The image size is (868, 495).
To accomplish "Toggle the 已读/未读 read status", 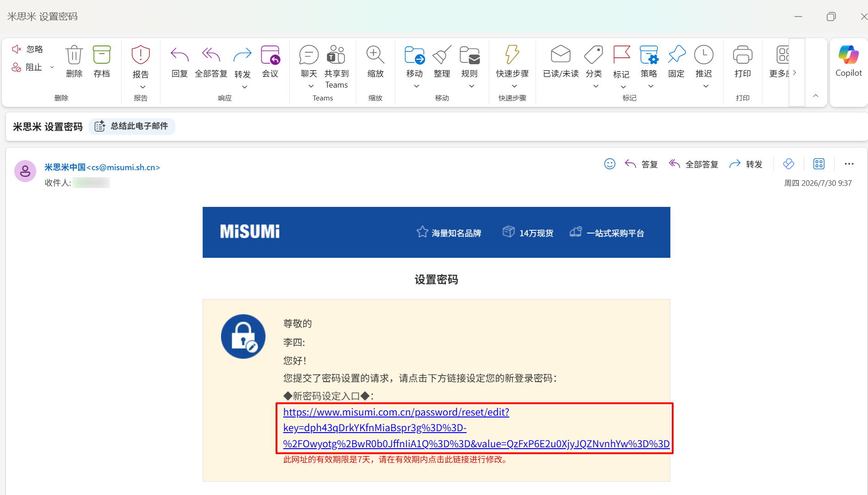I will pos(560,55).
